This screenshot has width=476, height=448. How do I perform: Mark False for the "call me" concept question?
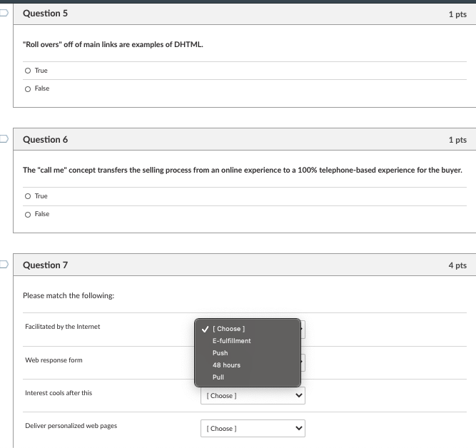click(x=28, y=214)
